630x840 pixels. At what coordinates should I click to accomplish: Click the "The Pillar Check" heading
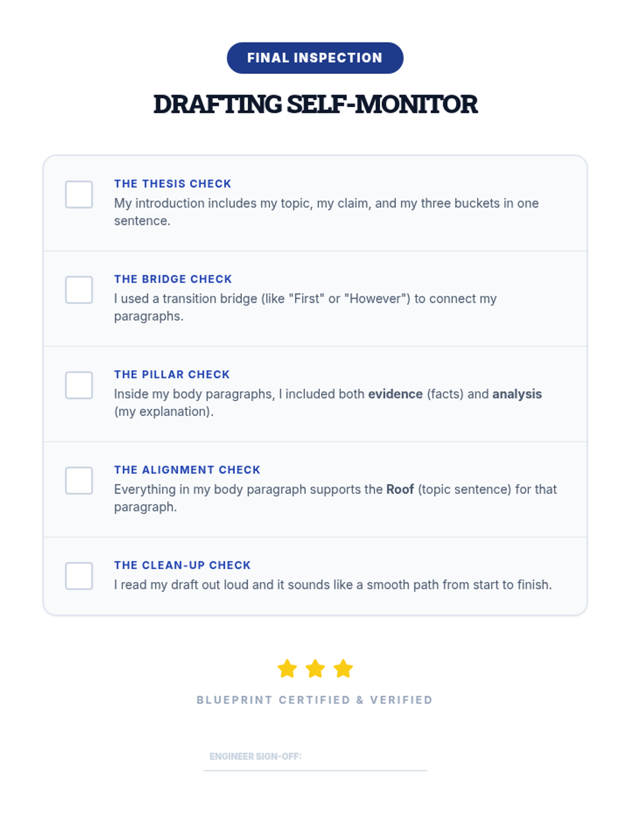click(172, 374)
